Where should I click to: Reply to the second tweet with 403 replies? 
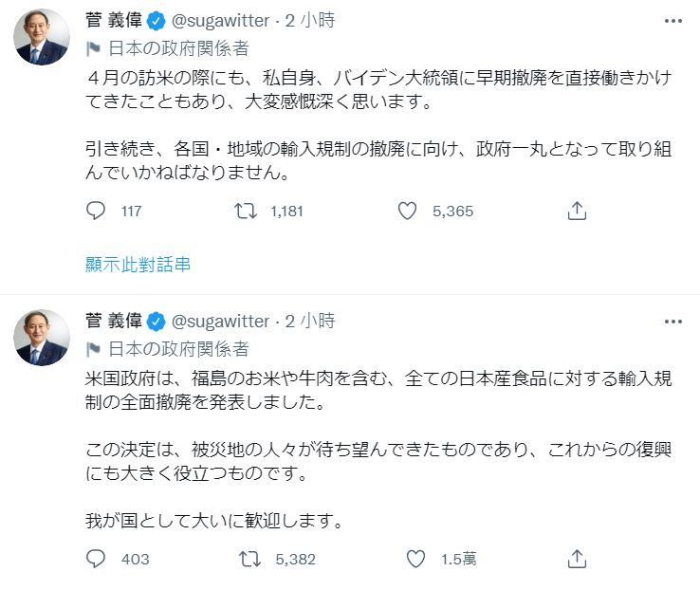[96, 559]
